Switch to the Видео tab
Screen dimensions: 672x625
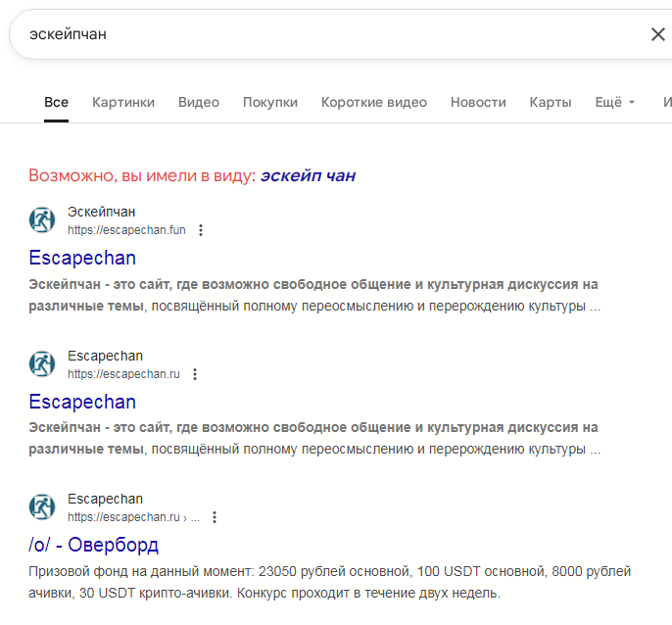pyautogui.click(x=199, y=102)
